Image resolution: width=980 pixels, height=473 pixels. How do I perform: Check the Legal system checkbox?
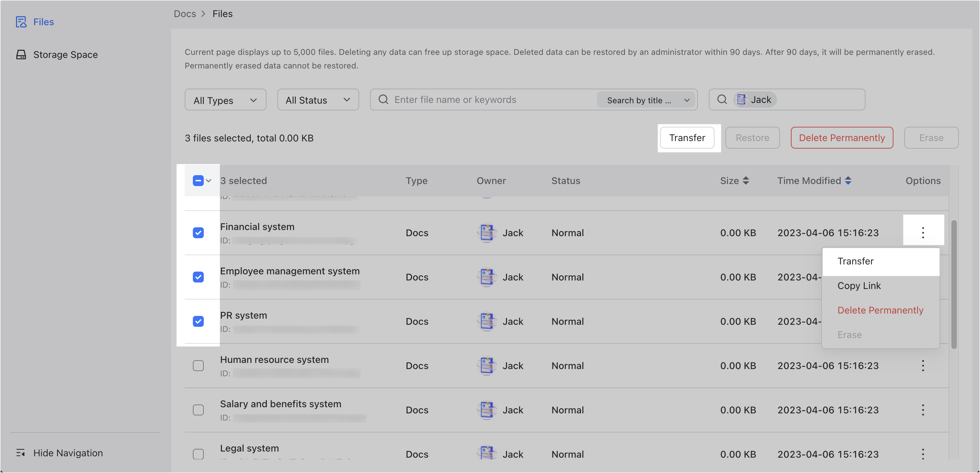198,454
